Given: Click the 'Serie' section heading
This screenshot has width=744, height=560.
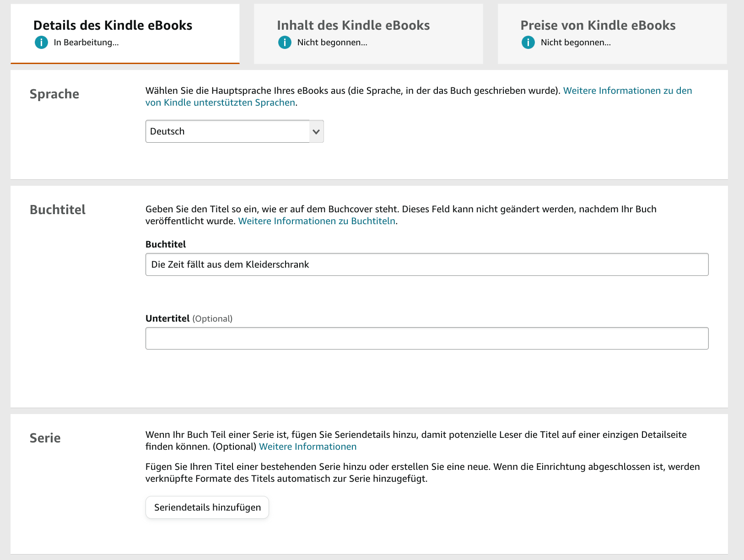Looking at the screenshot, I should (x=44, y=438).
